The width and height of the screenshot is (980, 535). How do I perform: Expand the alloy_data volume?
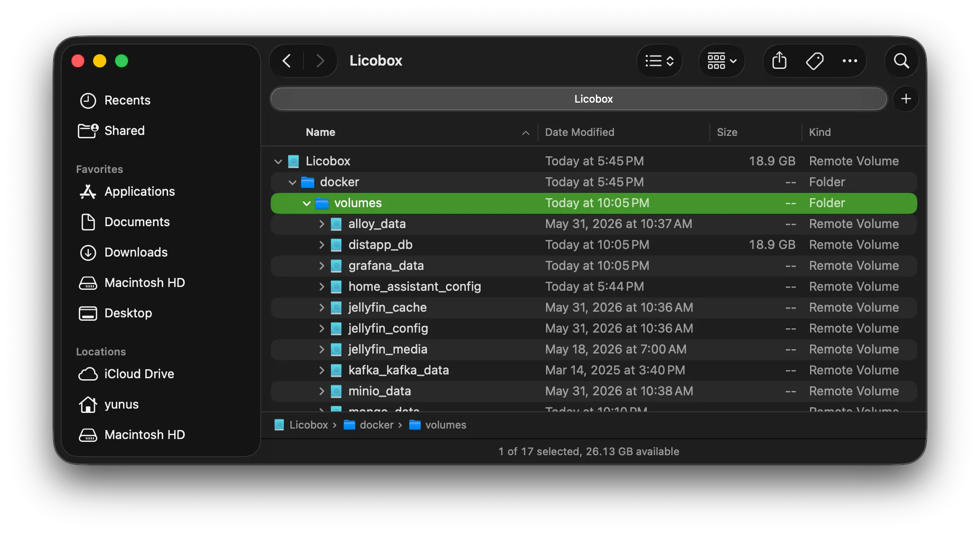[x=321, y=224]
